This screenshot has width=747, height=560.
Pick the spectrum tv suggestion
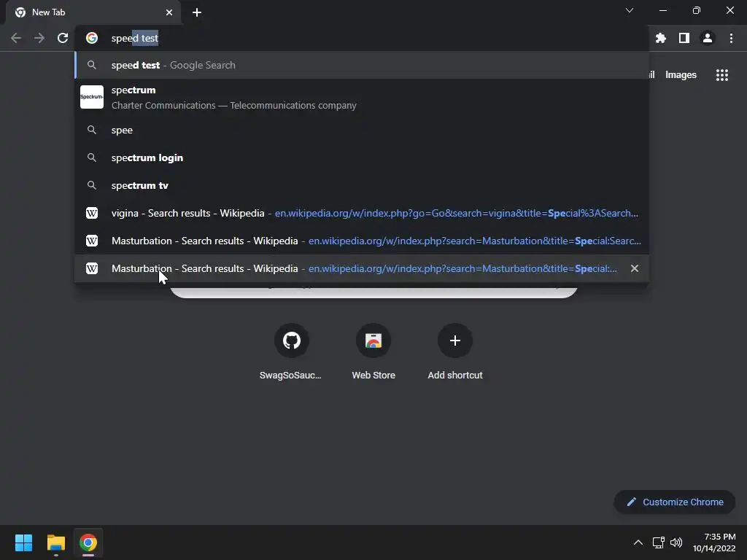point(362,185)
